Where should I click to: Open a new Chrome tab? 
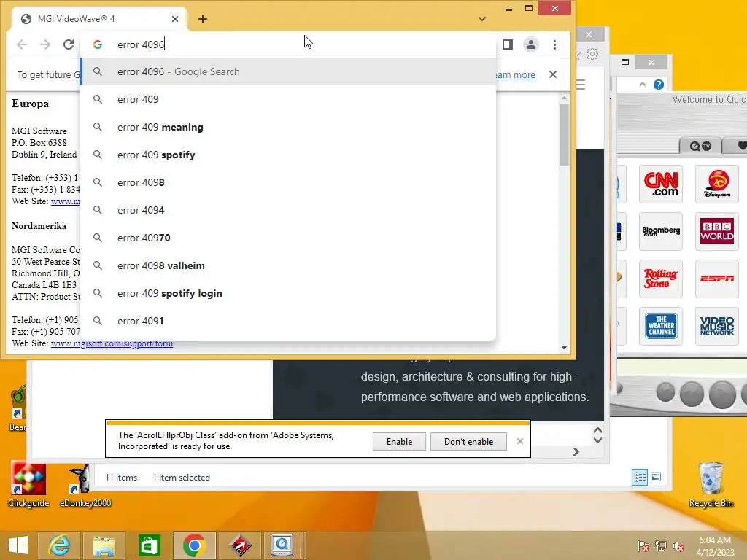click(203, 18)
